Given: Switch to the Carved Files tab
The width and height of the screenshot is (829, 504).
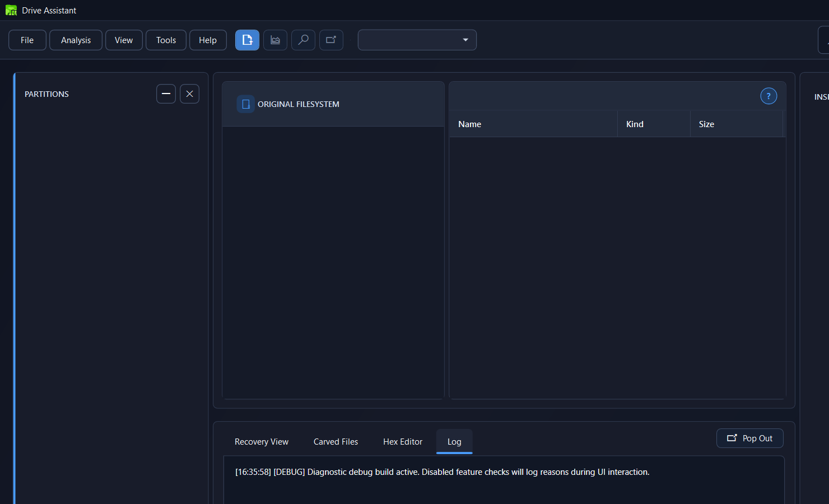Looking at the screenshot, I should click(x=336, y=442).
